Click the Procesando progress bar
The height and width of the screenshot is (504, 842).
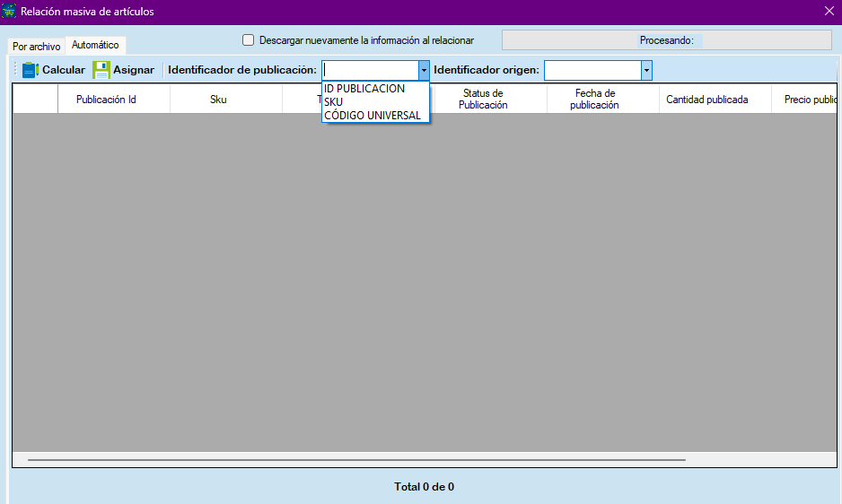666,40
